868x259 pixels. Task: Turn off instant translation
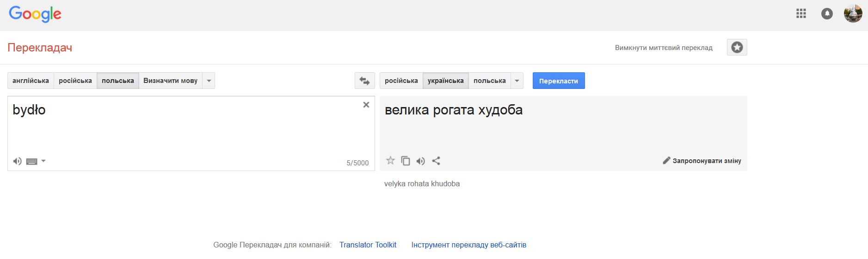pos(663,48)
